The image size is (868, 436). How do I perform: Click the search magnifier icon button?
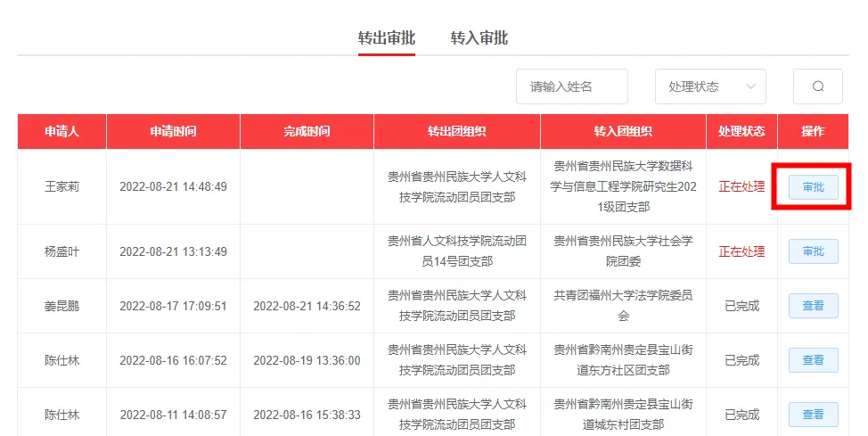pyautogui.click(x=817, y=86)
